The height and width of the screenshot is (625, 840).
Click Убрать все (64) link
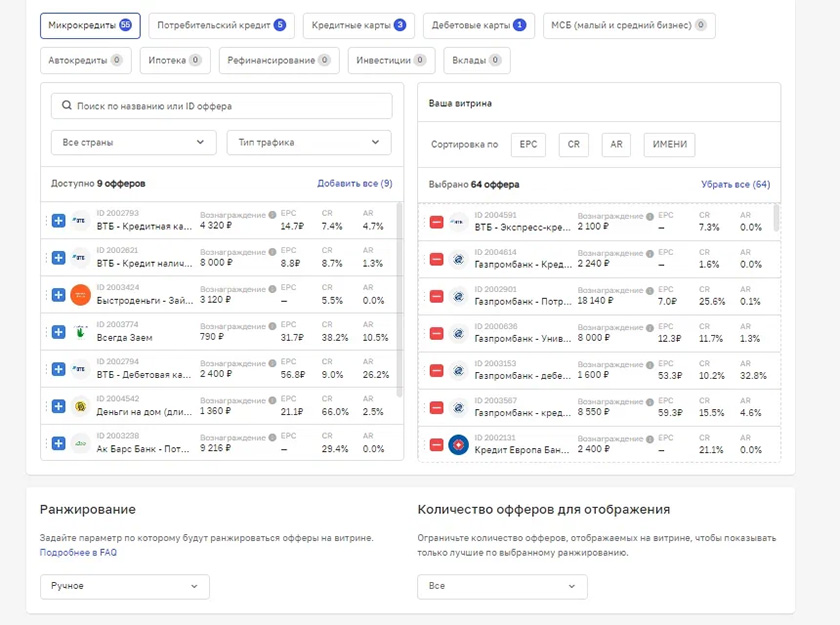(736, 184)
